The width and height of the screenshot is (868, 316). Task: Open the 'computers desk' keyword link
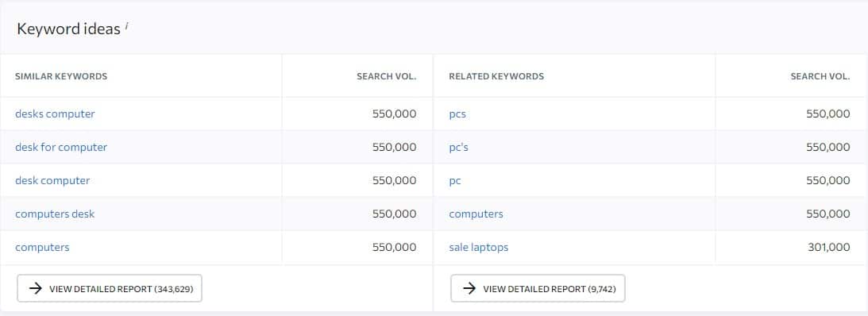[55, 214]
